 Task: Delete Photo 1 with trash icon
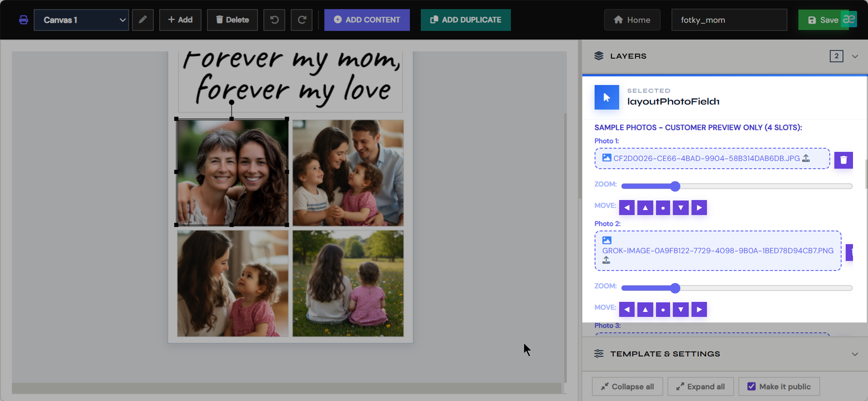(x=843, y=160)
